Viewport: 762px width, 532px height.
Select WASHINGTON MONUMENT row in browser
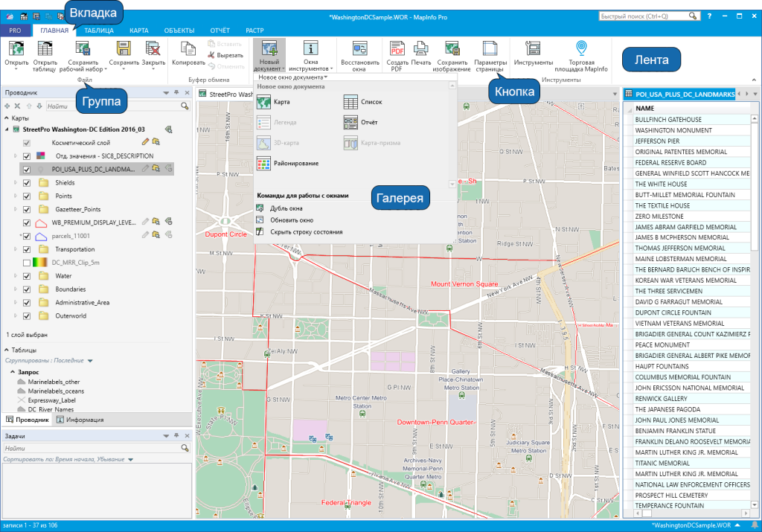tap(692, 130)
